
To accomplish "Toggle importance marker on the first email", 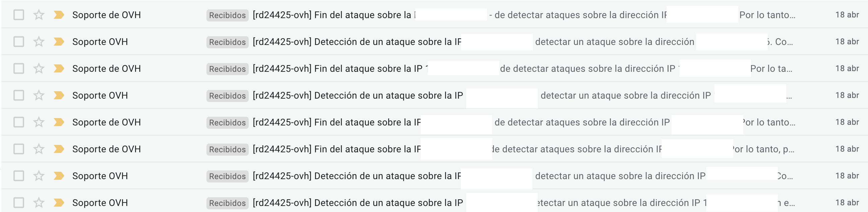I will click(59, 15).
